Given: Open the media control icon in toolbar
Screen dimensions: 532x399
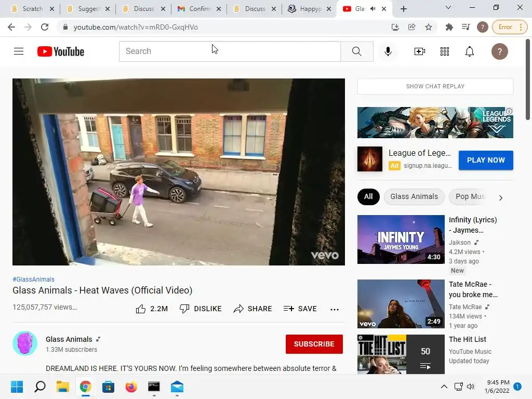Looking at the screenshot, I should pos(466,27).
